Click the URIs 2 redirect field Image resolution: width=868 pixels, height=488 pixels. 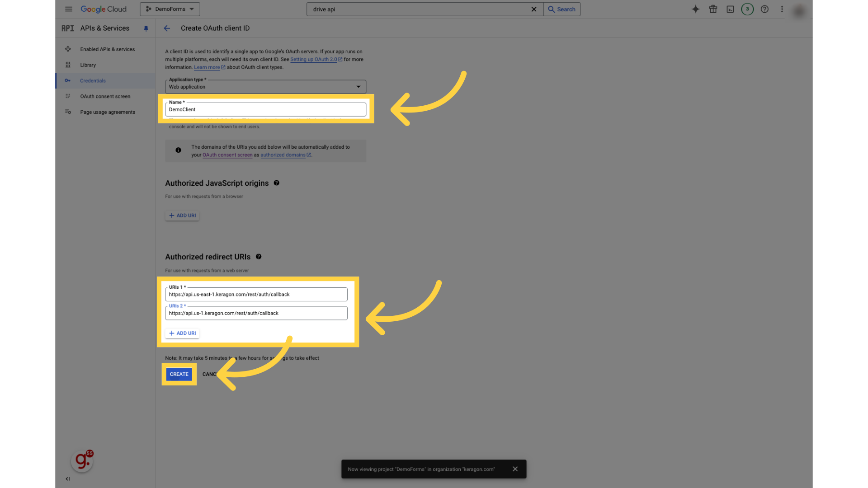256,313
